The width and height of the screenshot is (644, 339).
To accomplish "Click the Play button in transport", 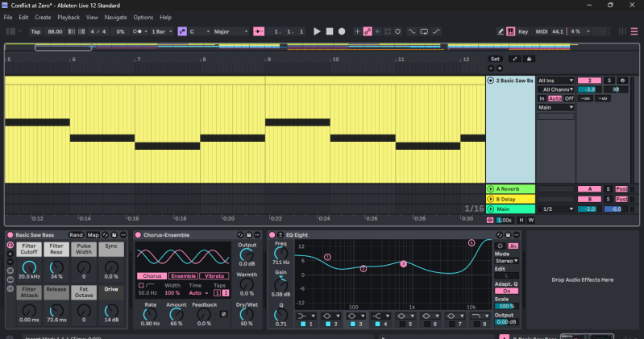I will tap(317, 31).
